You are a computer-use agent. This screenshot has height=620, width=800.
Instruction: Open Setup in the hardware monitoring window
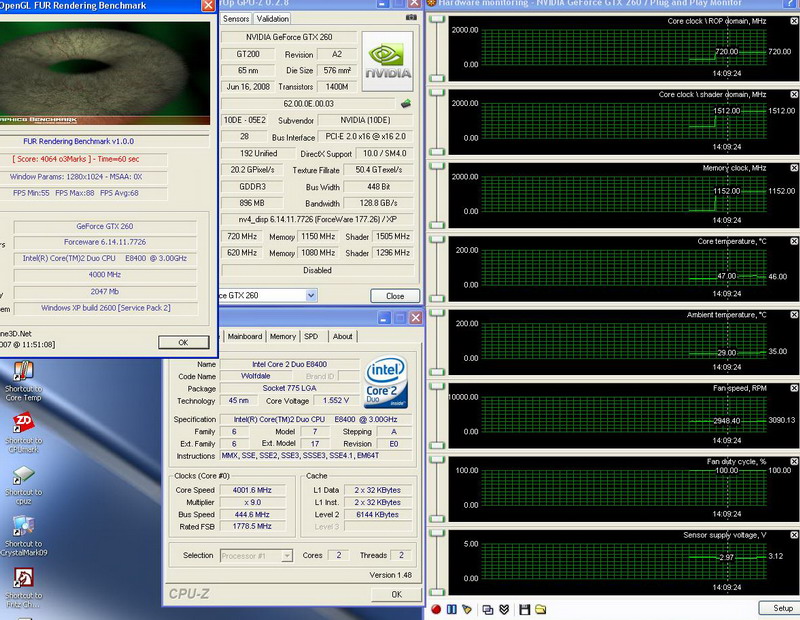782,608
